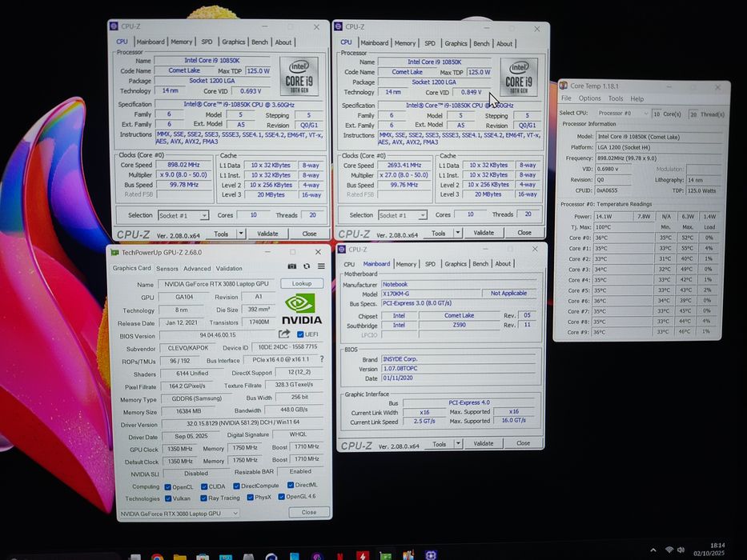Image resolution: width=747 pixels, height=560 pixels.
Task: Click the GPU-Z refresh icon
Action: (x=307, y=266)
